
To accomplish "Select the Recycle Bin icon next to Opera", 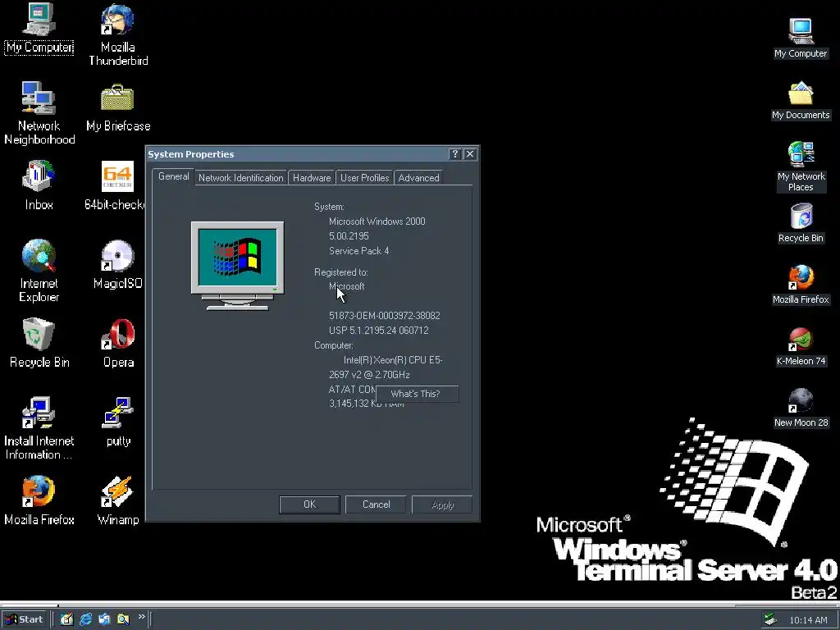I will pos(39,343).
